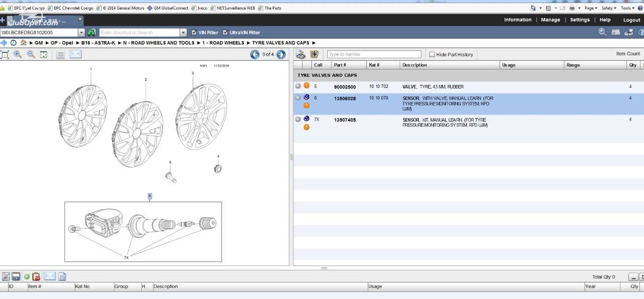Screen dimensions: 644x299
Task: Open the shortcut or search dropdown arrow
Action: pos(183,33)
